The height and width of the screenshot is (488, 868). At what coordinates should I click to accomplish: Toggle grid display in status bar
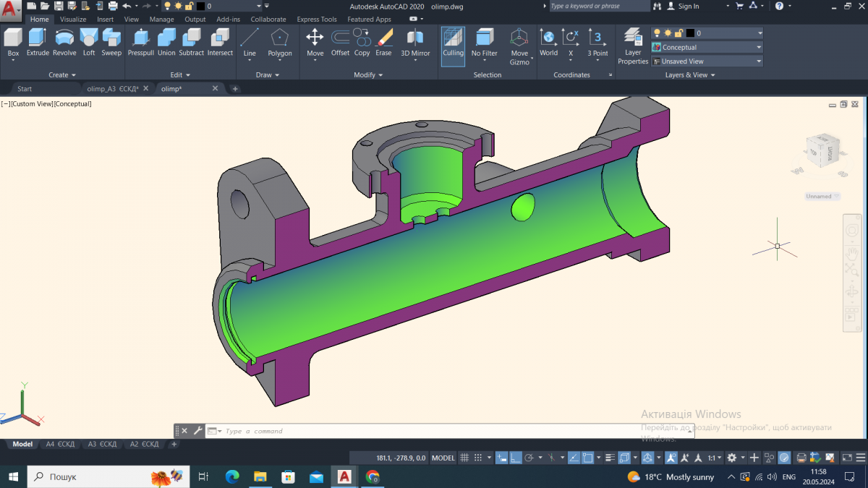465,458
